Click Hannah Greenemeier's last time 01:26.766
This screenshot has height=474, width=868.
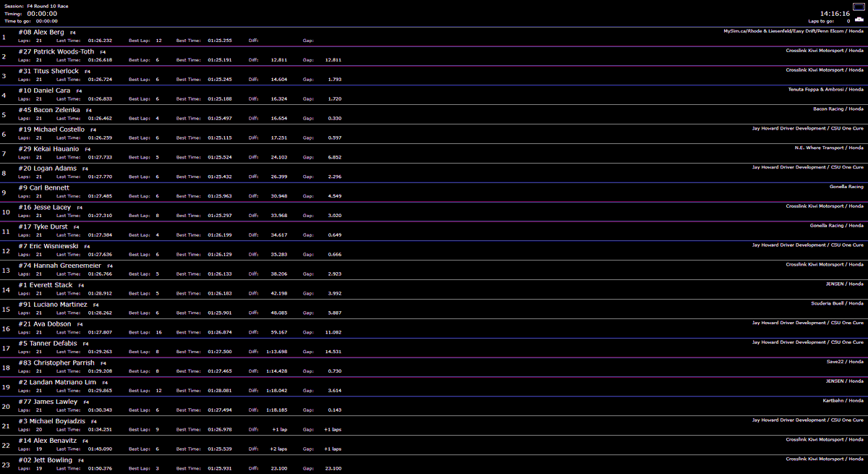pyautogui.click(x=100, y=274)
